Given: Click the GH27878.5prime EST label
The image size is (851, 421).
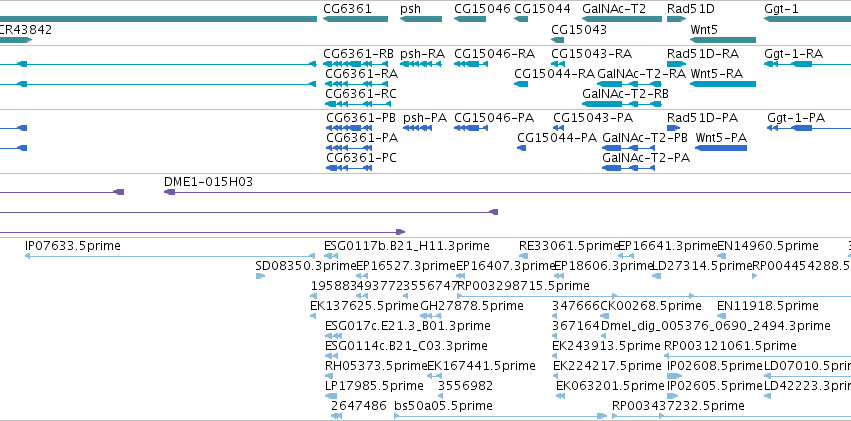Looking at the screenshot, I should click(x=472, y=306).
